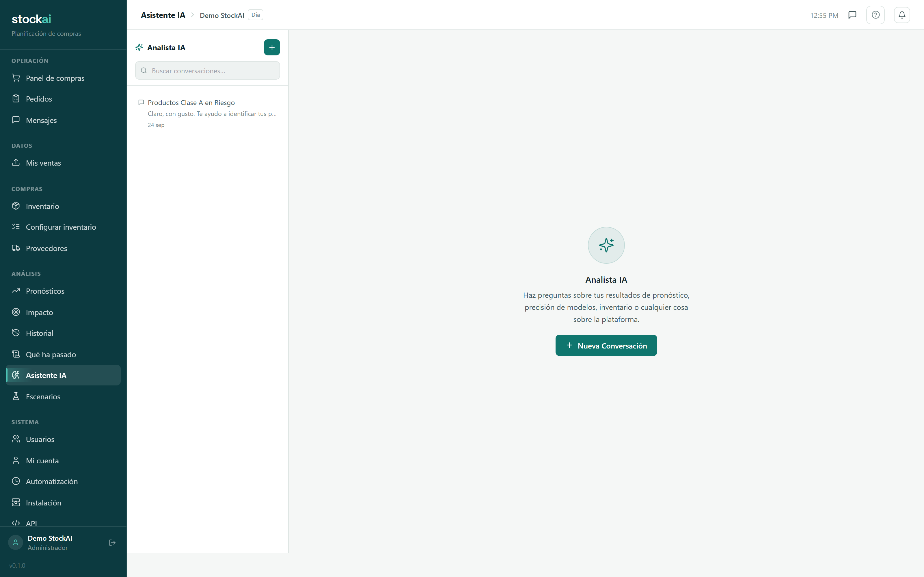Open the Productos Clase A en Riesgo conversation
The width and height of the screenshot is (924, 577).
[x=207, y=113]
